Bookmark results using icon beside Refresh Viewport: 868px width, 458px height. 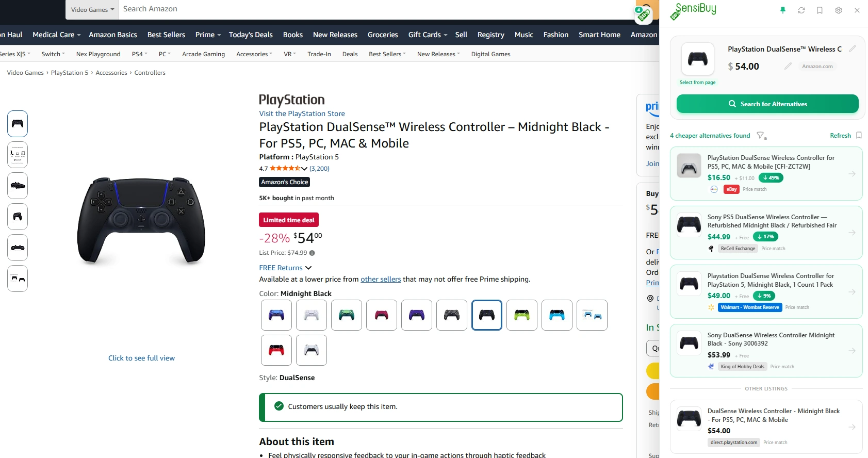(x=859, y=135)
